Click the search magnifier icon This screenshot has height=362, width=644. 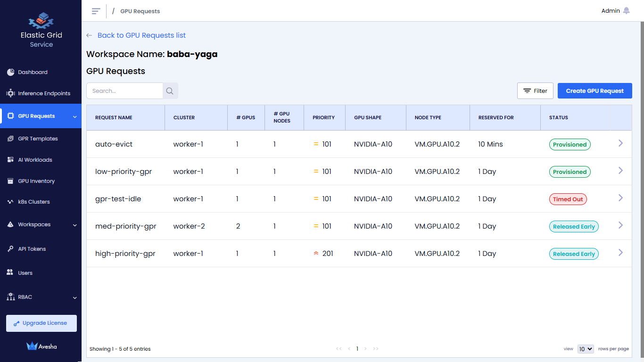(x=170, y=91)
